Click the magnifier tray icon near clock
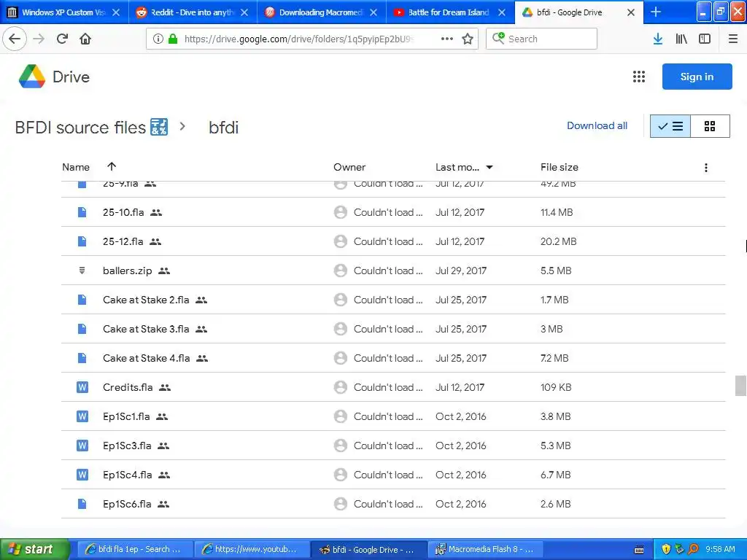The image size is (747, 560). pyautogui.click(x=693, y=549)
